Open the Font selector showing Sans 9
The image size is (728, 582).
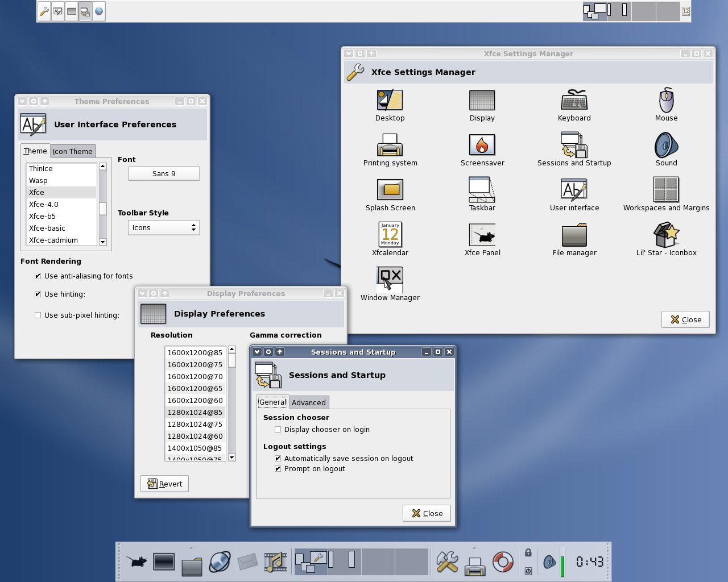click(164, 173)
